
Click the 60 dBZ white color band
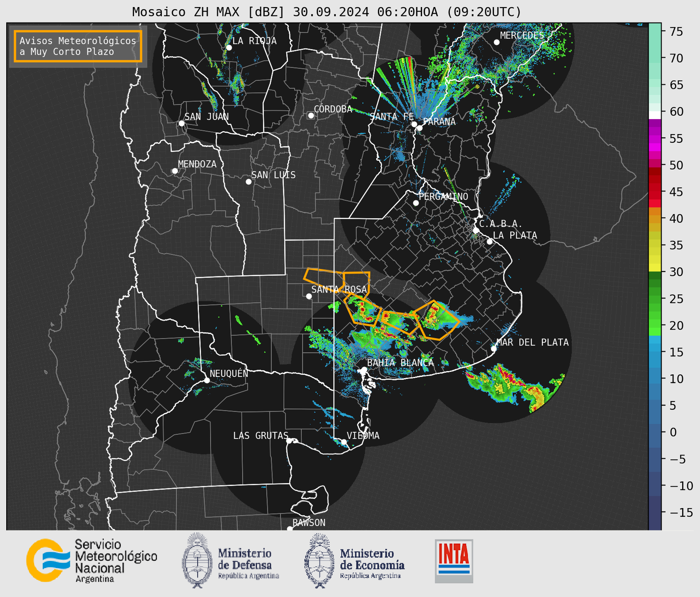[655, 115]
